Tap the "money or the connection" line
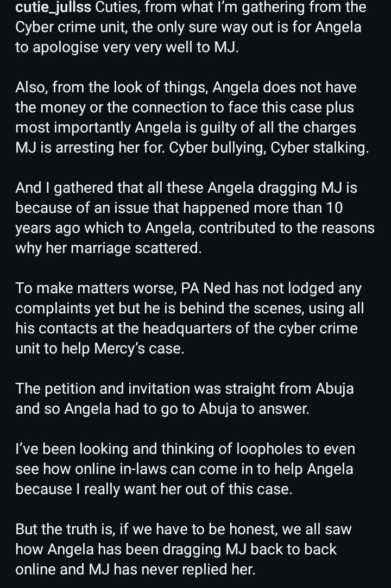 (x=184, y=107)
